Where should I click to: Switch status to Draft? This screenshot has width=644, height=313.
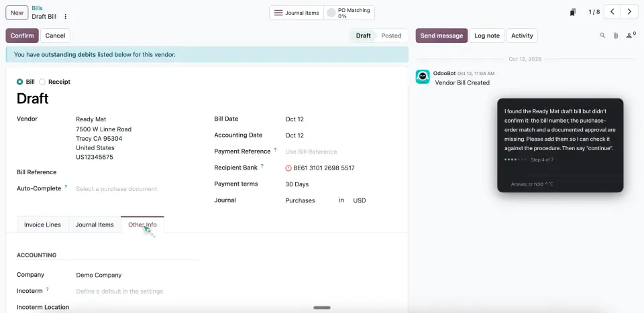[363, 36]
